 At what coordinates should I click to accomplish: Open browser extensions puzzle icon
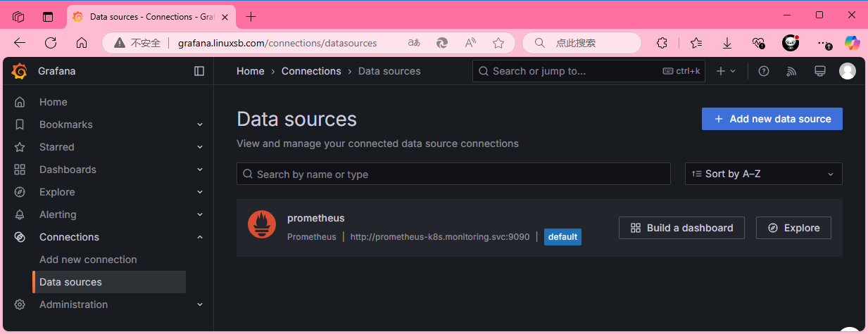click(x=662, y=43)
